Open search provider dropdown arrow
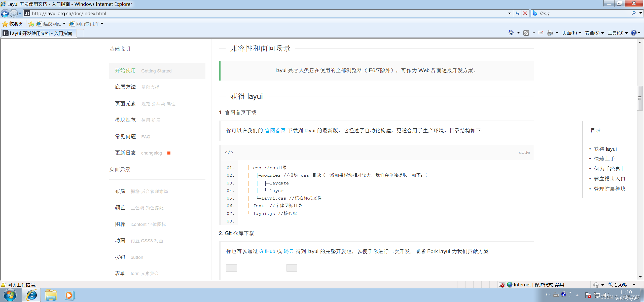This screenshot has height=302, width=644. 640,13
